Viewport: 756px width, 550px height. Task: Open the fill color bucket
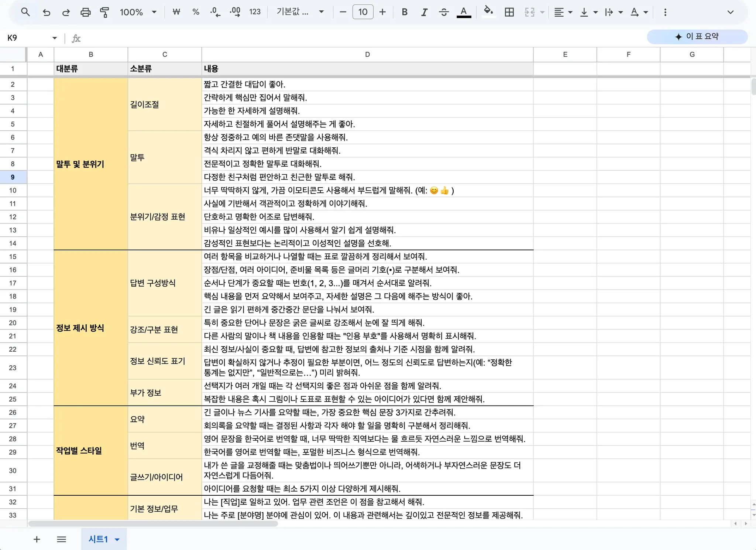coord(488,11)
